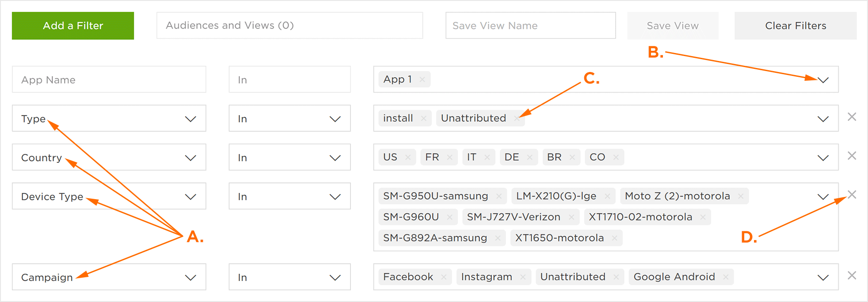This screenshot has height=302, width=868.
Task: Remove the install tag from Type filter
Action: (423, 118)
